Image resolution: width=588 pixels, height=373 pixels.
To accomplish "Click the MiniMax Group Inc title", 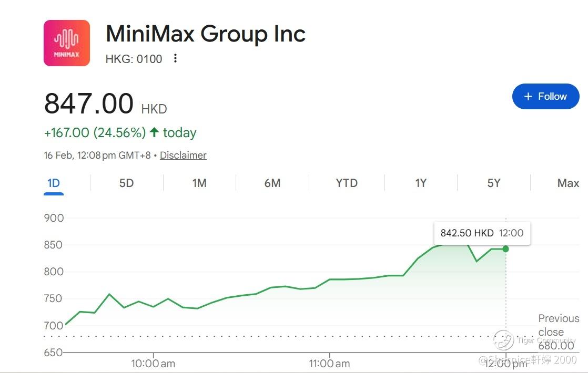I will [x=206, y=34].
